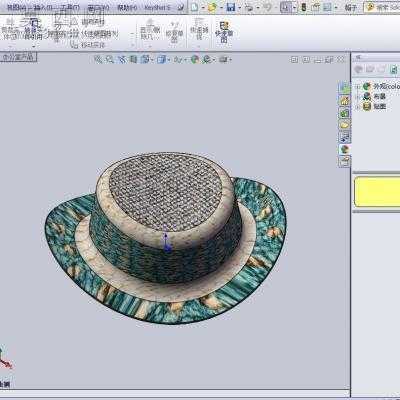Select the 布景 tree item
Screen dimensions: 400x400
tap(379, 96)
